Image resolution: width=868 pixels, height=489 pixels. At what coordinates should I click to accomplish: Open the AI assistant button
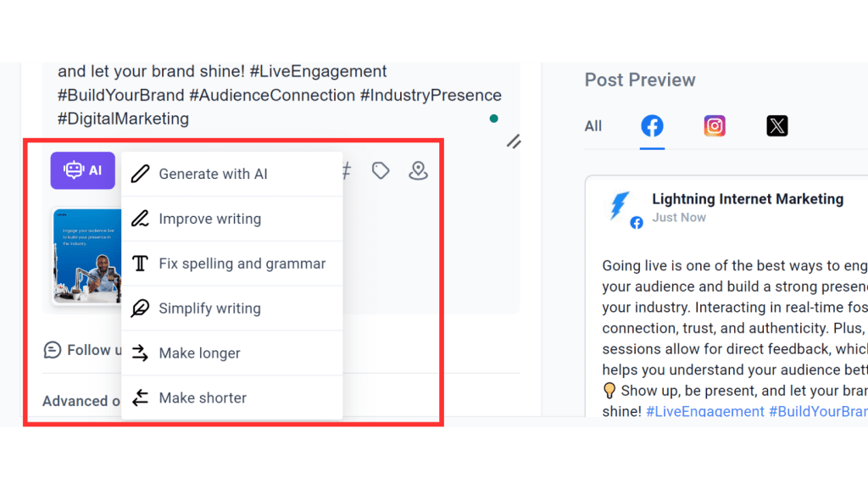[82, 170]
